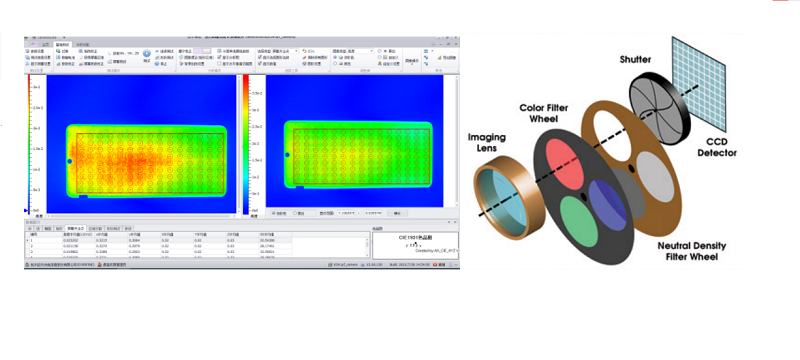Viewport: 800px width, 360px height.
Task: Click the globe stop icon below continuous test
Action: (157, 64)
